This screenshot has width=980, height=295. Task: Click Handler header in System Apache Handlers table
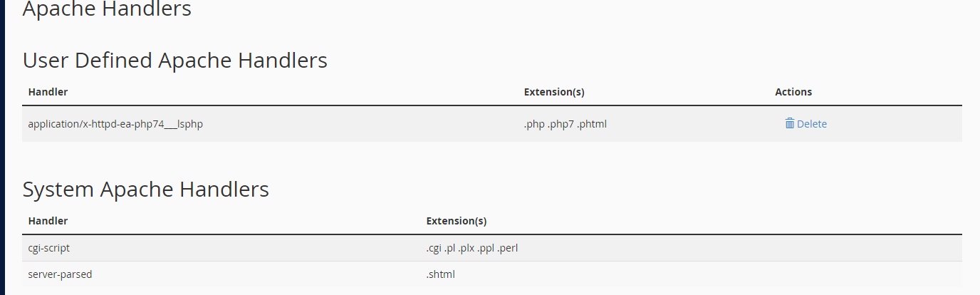[x=48, y=221]
